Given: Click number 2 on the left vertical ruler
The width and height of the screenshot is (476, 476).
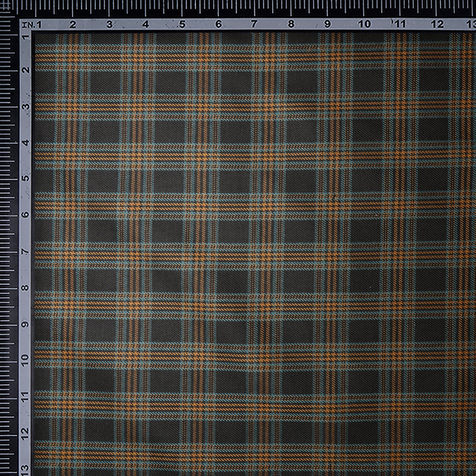Looking at the screenshot, I should coord(26,70).
